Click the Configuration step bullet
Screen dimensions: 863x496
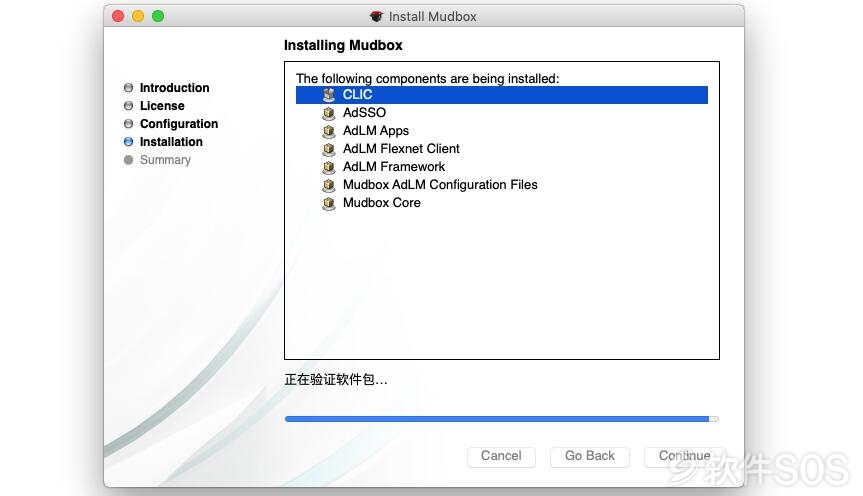(128, 123)
